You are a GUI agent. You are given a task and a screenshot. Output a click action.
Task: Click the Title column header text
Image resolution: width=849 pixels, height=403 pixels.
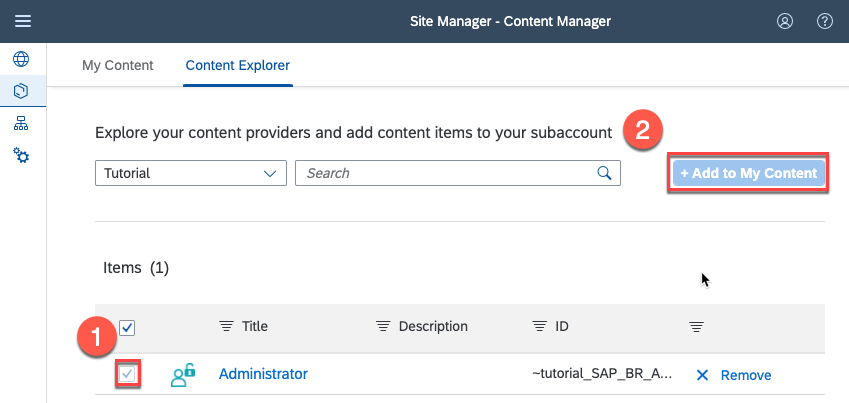(254, 327)
